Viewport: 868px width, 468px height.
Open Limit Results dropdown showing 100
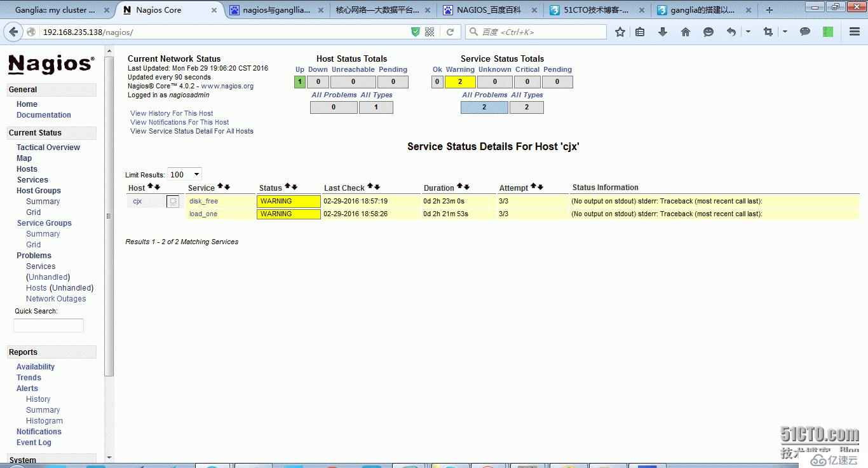(184, 174)
